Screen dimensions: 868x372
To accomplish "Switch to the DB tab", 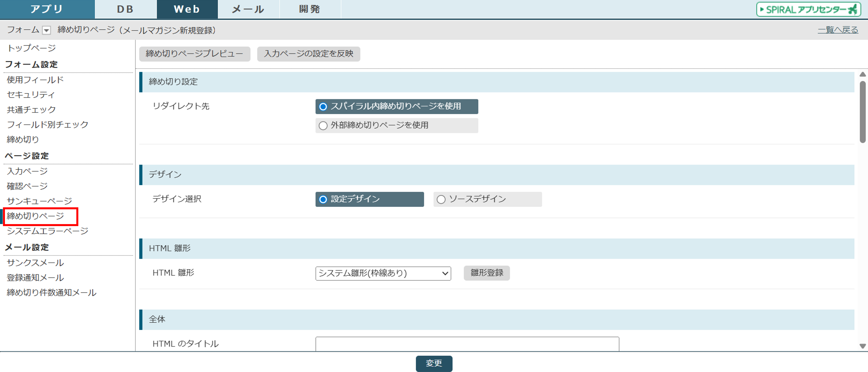I will pyautogui.click(x=125, y=9).
